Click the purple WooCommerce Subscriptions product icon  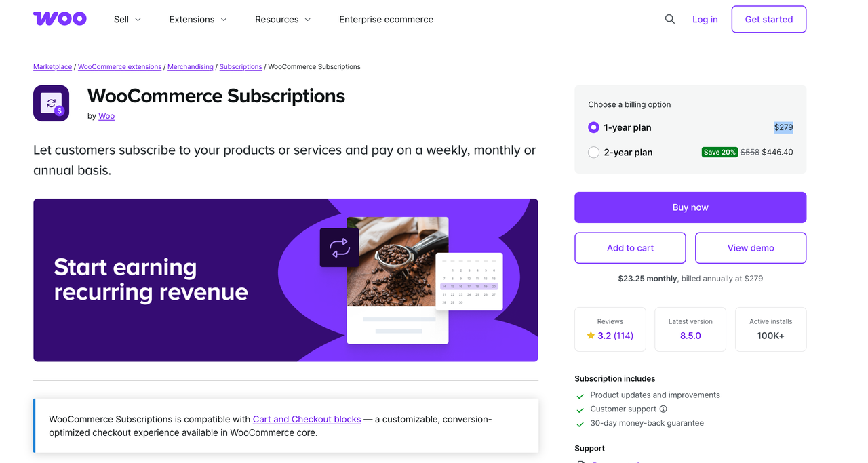click(51, 103)
